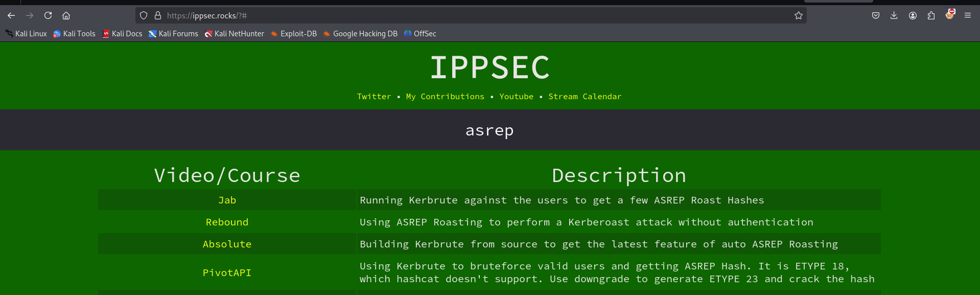The image size is (980, 295).
Task: Open the Google Hacking DB bookmark
Action: 361,34
